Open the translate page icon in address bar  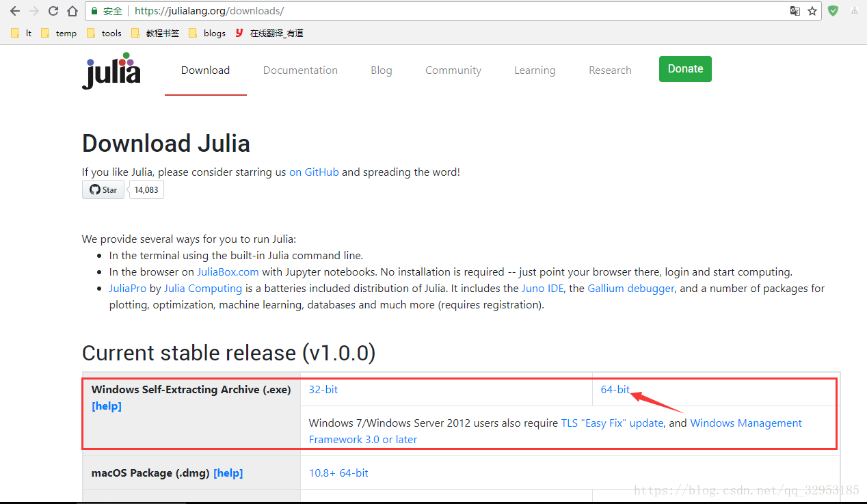(x=795, y=11)
